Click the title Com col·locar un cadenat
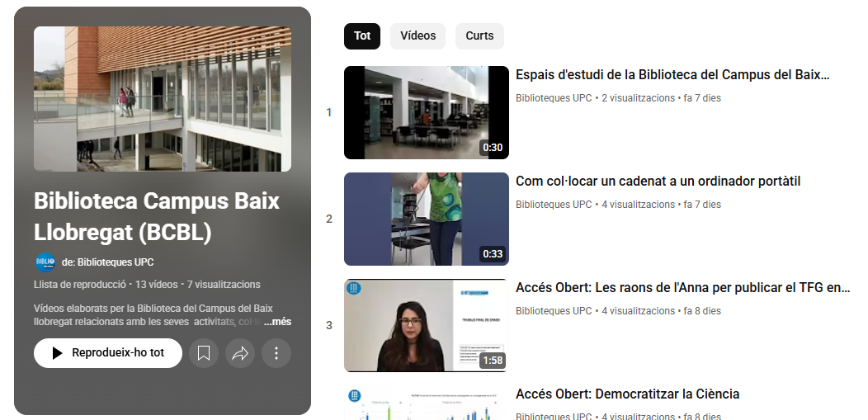The image size is (868, 420). pyautogui.click(x=658, y=182)
